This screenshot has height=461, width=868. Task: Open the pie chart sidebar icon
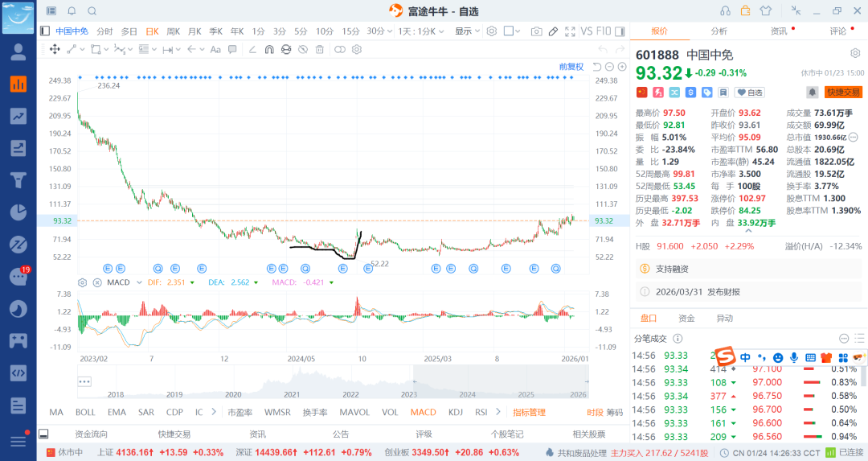[18, 212]
